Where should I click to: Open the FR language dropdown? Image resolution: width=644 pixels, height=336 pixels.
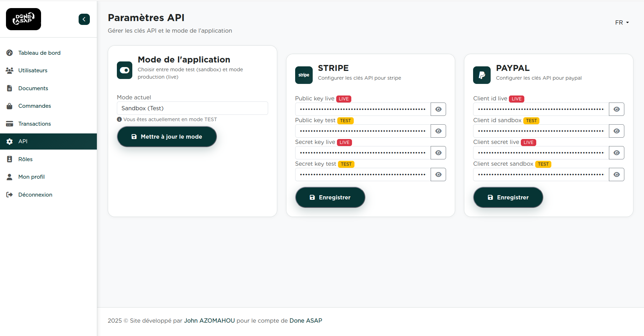click(622, 22)
